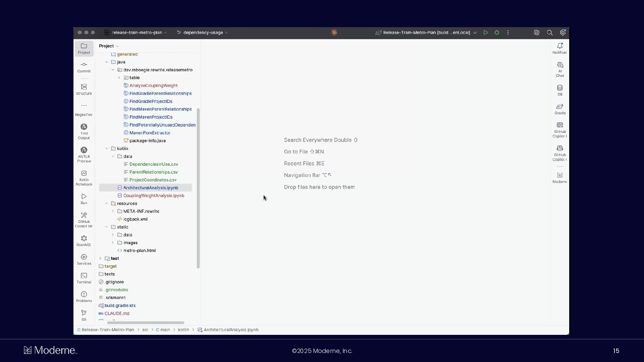644x362 pixels.
Task: Open the Gradle tool window
Action: point(560,109)
